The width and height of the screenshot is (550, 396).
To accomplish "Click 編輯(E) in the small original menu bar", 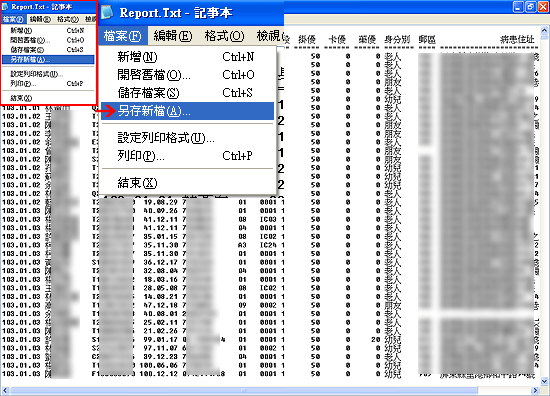I will (x=40, y=19).
